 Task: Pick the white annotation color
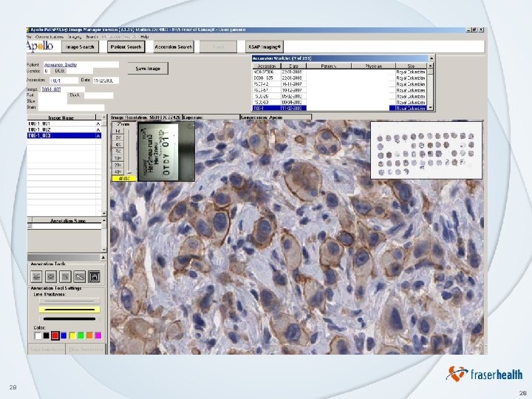[38, 335]
